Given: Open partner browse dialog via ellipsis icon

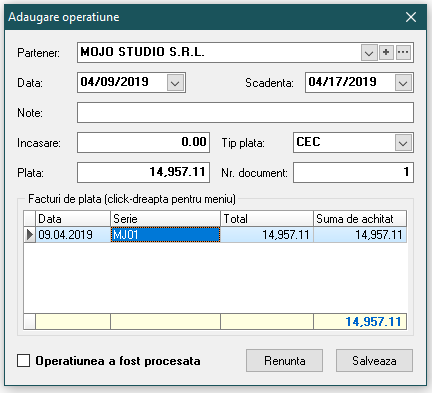Looking at the screenshot, I should click(403, 52).
